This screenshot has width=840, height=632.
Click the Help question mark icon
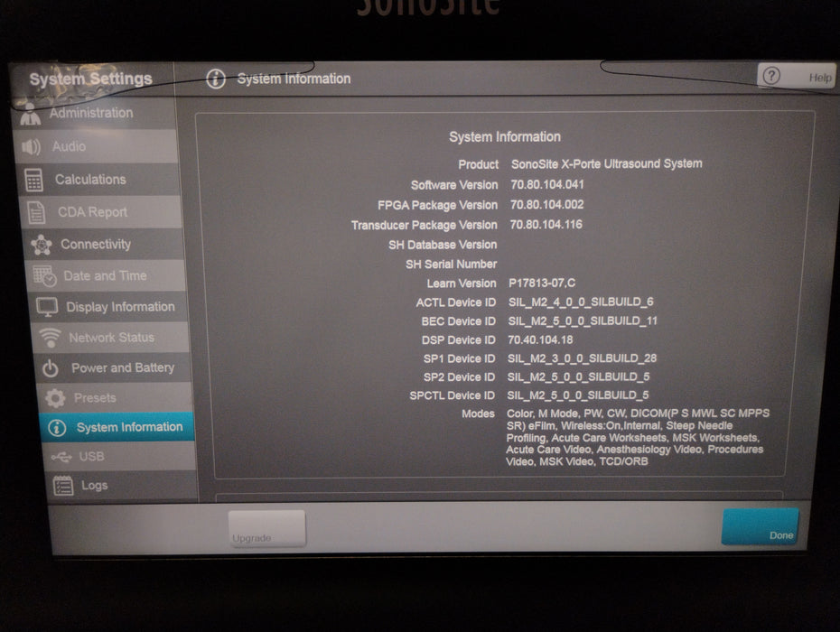[771, 76]
